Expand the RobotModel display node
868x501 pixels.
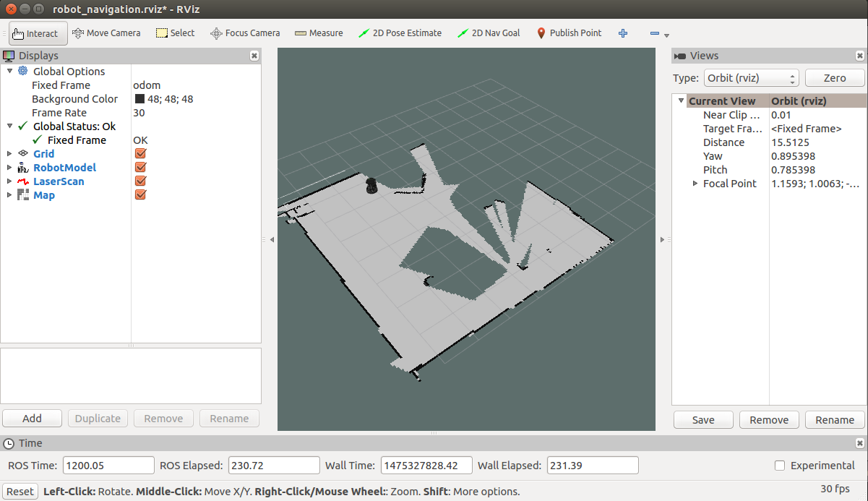[x=9, y=167]
